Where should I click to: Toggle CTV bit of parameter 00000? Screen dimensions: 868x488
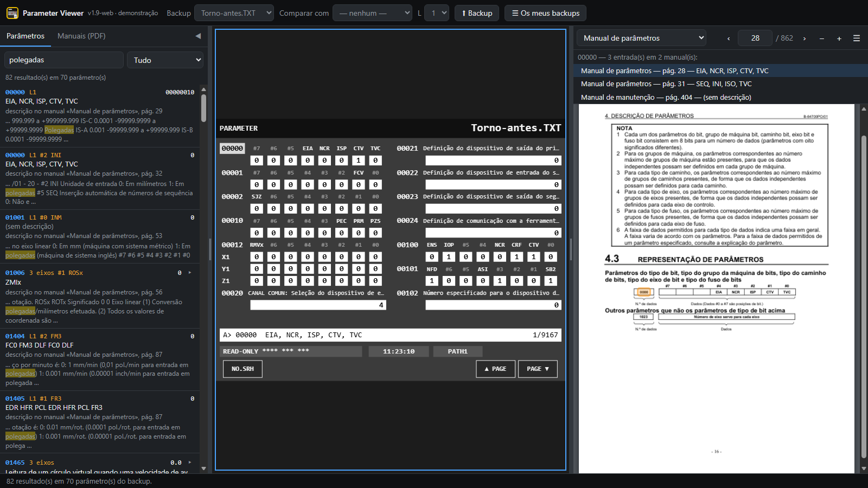coord(358,160)
